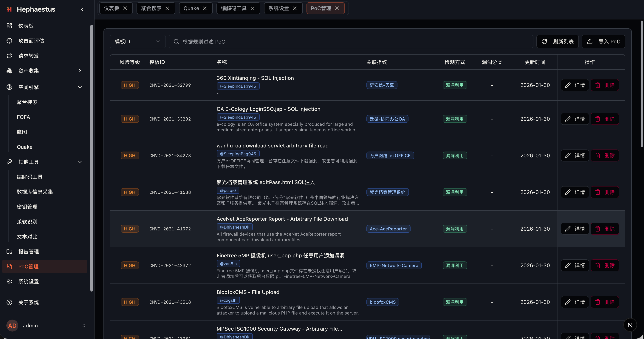Open 攻击面评估 via its crosshair icon
This screenshot has height=339, width=644.
9,41
